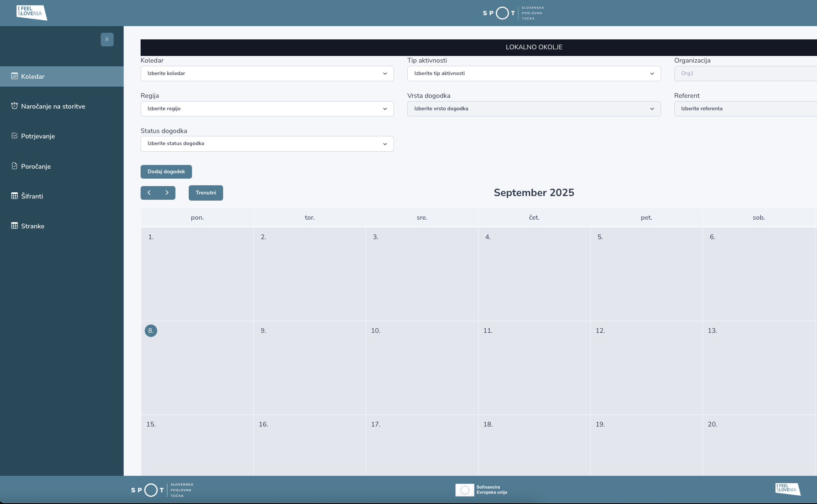Click the Dodaj dogodek button
Screen dimensions: 817x504
(166, 172)
